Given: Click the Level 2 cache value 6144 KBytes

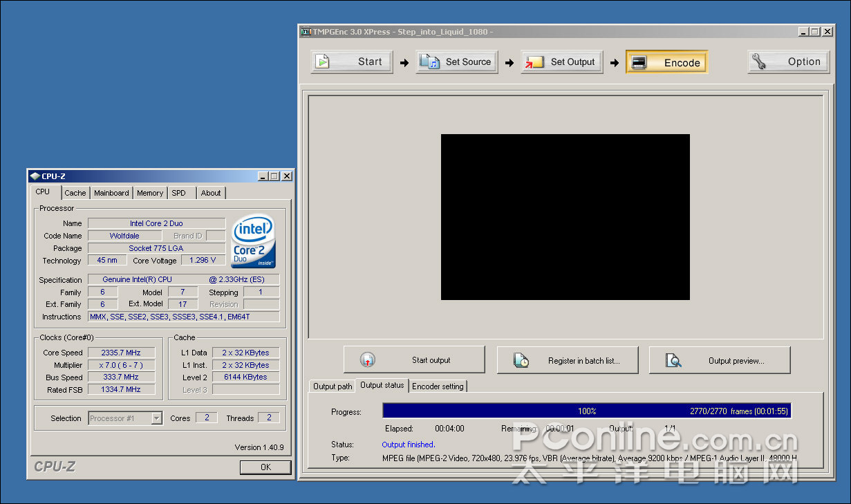Looking at the screenshot, I should pos(246,377).
